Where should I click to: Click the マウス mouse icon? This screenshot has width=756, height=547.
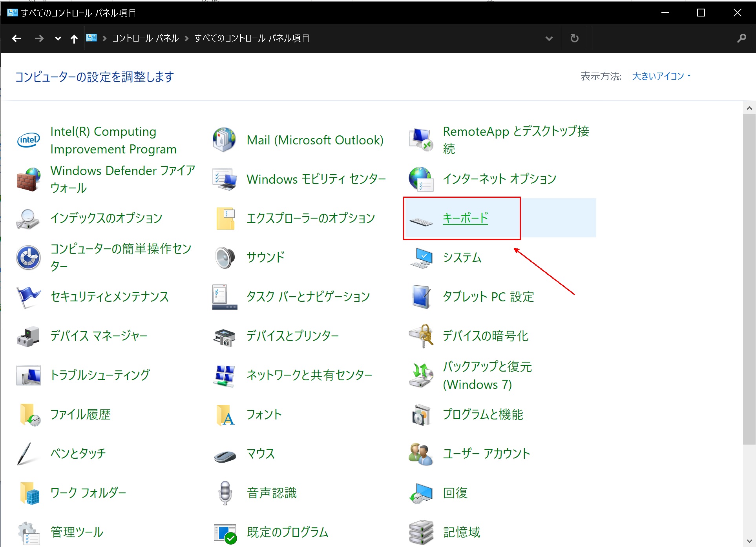[x=225, y=456]
